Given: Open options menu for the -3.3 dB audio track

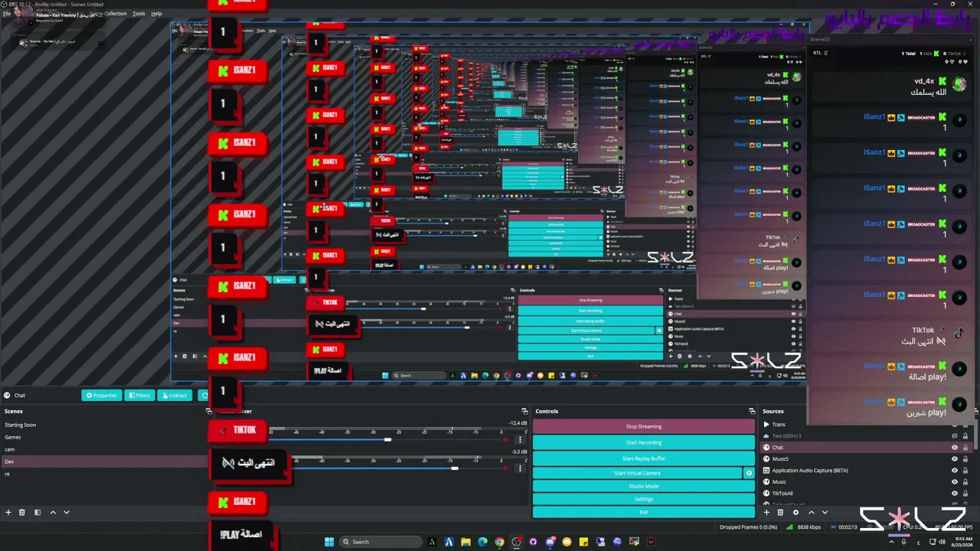Looking at the screenshot, I should pyautogui.click(x=521, y=468).
